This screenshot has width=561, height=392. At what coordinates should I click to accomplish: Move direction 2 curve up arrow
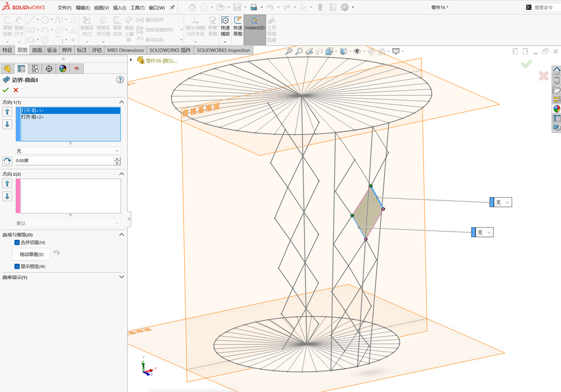coord(7,183)
